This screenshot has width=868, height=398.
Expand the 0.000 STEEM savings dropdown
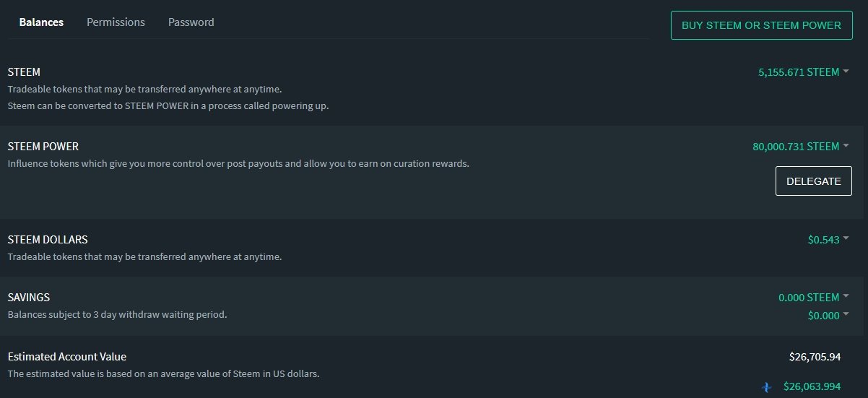[814, 298]
